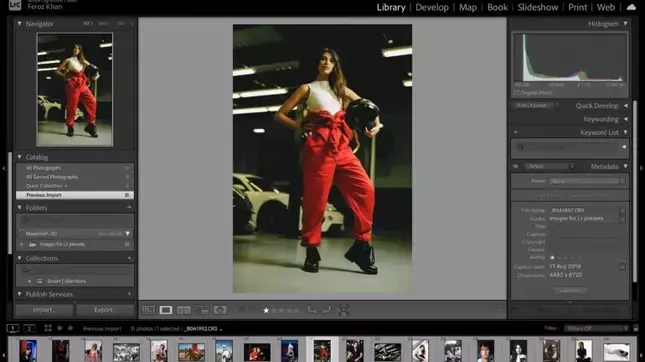Click second window display button 2
645x362 pixels.
coord(29,328)
